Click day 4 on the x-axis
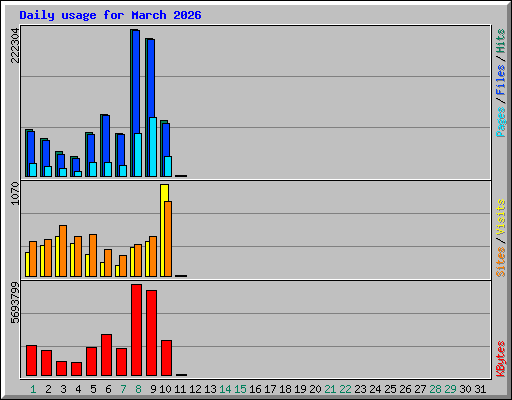512x400 pixels. (78, 389)
